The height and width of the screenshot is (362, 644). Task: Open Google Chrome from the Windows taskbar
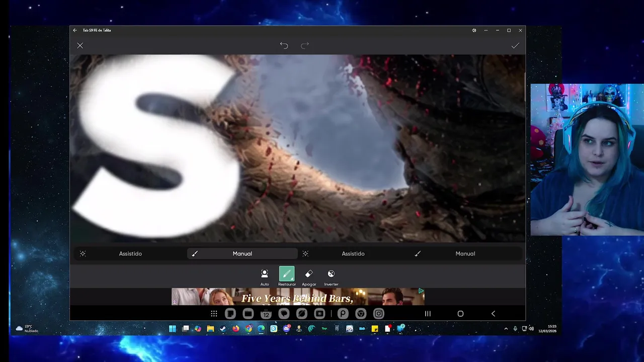point(249,329)
